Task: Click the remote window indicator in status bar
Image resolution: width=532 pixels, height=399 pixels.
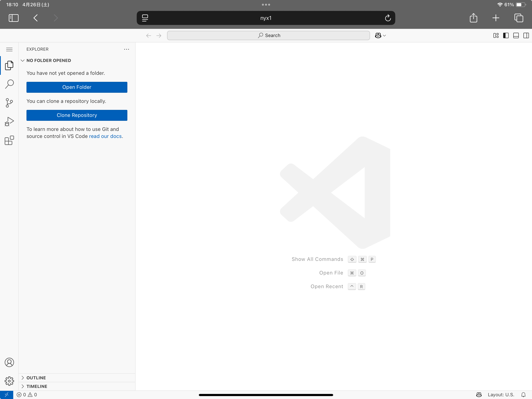Action: pos(6,395)
